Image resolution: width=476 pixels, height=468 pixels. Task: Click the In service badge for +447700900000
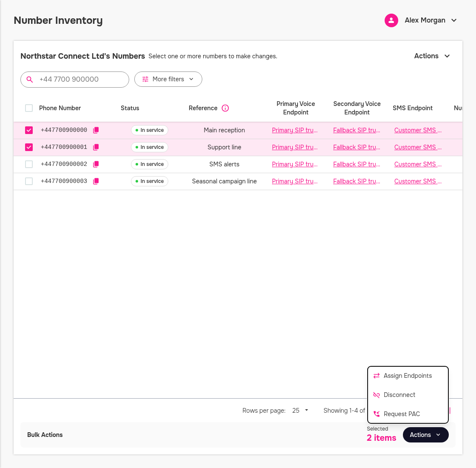click(149, 130)
